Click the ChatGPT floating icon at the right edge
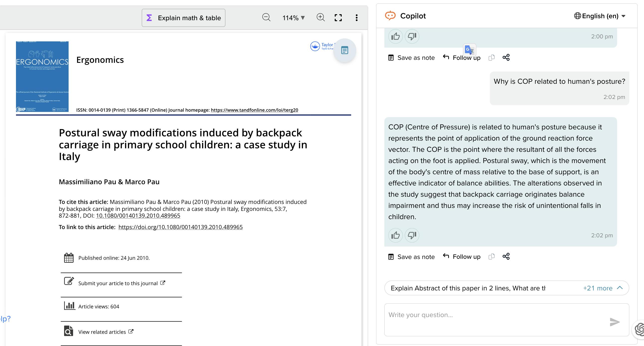The width and height of the screenshot is (644, 346). pos(639,329)
